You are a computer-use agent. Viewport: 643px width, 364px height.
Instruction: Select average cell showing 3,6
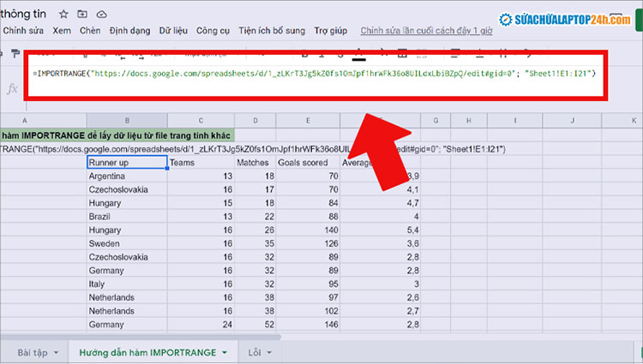click(x=380, y=243)
